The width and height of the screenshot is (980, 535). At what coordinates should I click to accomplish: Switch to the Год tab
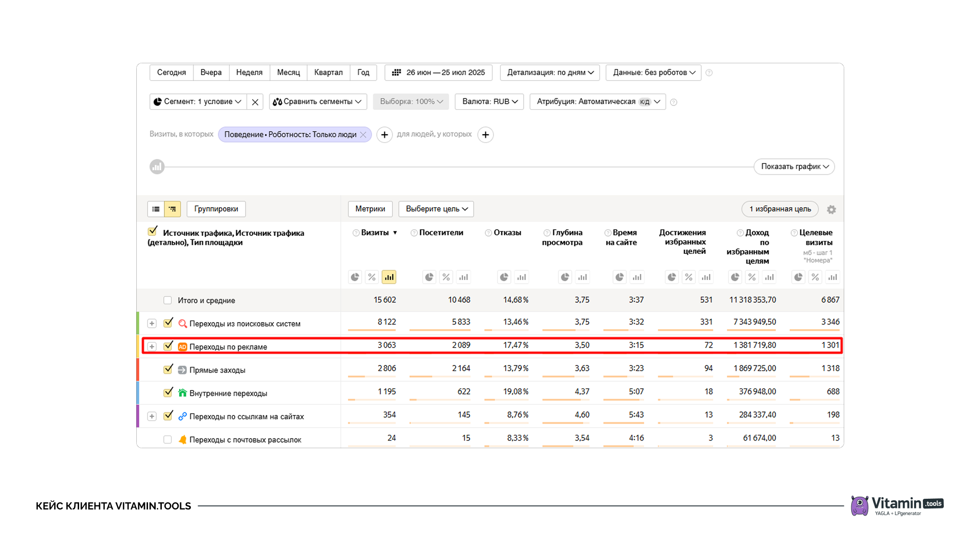pos(363,72)
